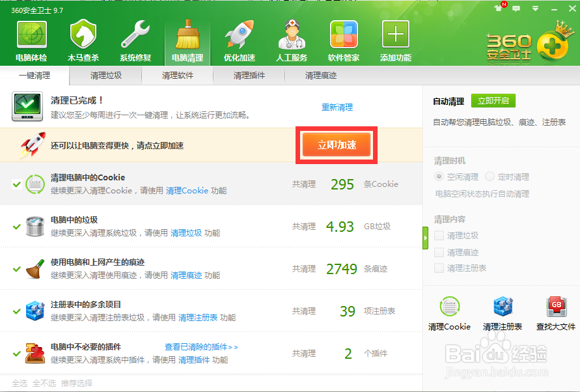Click the 39 项注册表 value
The width and height of the screenshot is (580, 392).
click(348, 311)
